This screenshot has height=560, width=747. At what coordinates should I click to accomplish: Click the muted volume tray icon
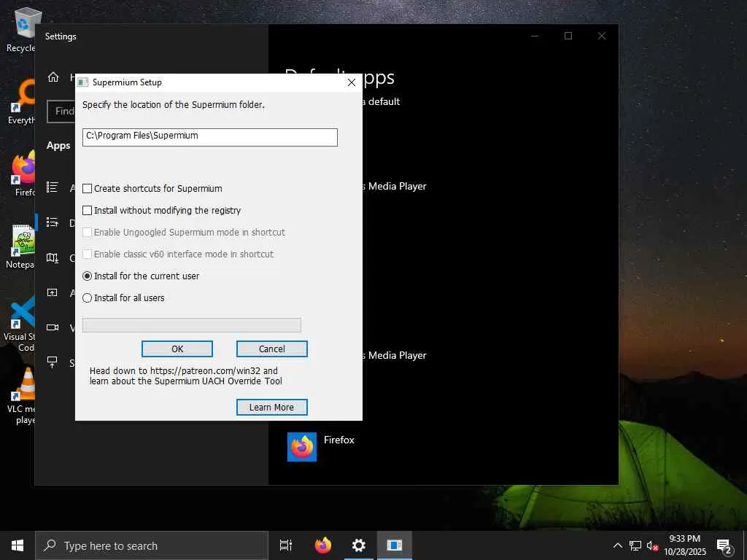pos(653,545)
